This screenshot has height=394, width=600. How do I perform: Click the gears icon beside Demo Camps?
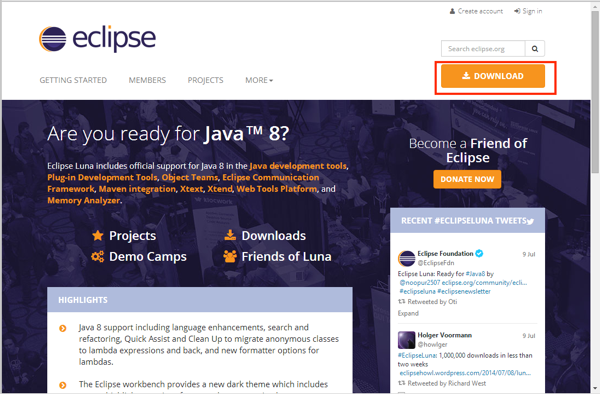click(x=98, y=256)
